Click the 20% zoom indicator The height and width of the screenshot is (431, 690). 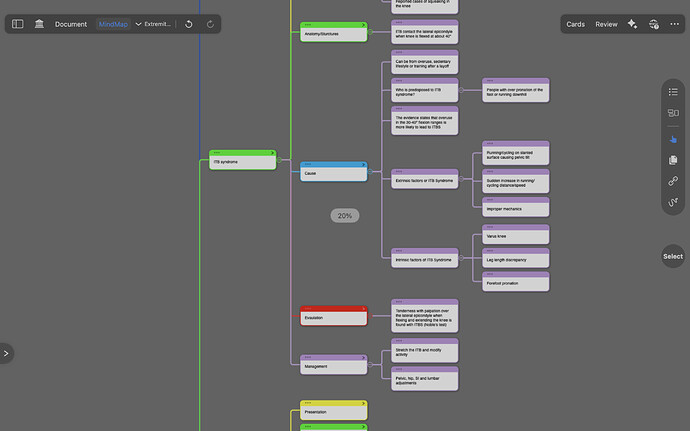pyautogui.click(x=345, y=216)
